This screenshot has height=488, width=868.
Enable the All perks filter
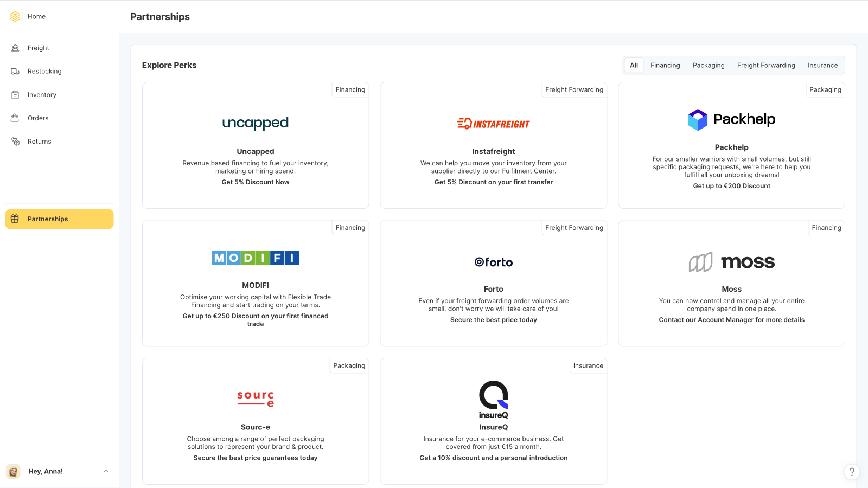pos(634,65)
